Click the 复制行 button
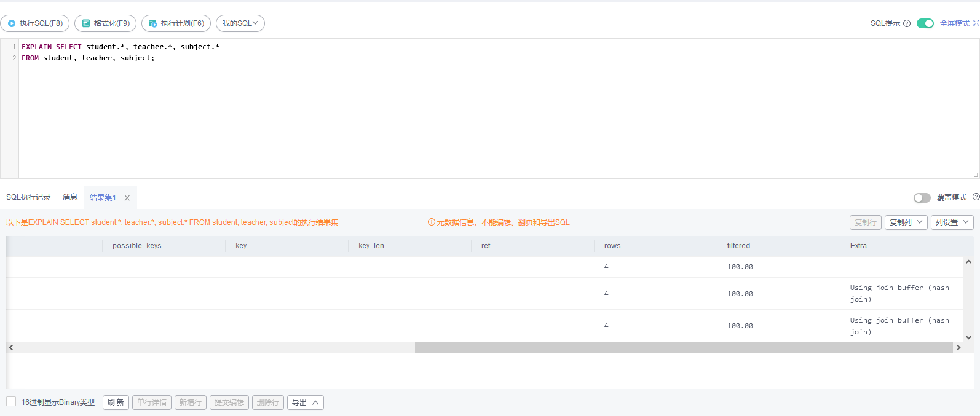Screen dimensions: 980x416 coord(866,222)
